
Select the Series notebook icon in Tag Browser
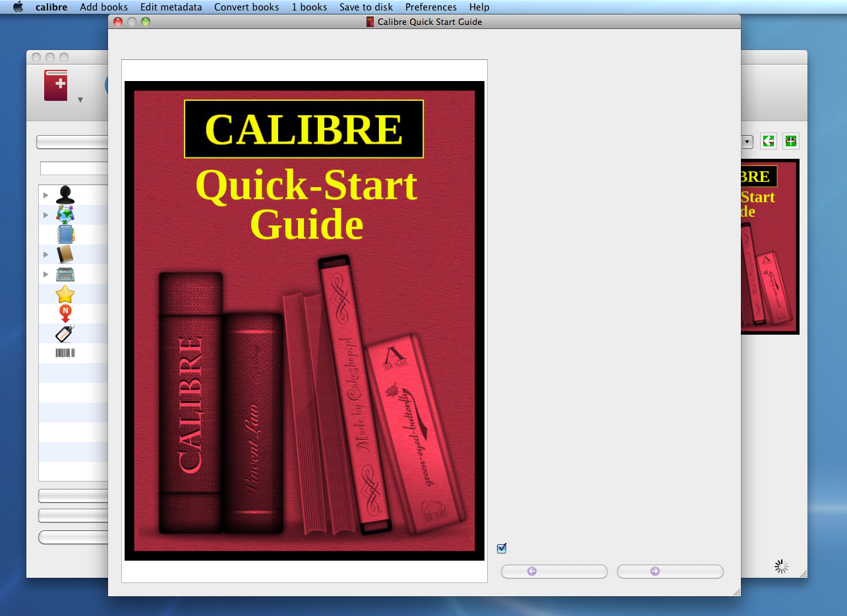(65, 235)
